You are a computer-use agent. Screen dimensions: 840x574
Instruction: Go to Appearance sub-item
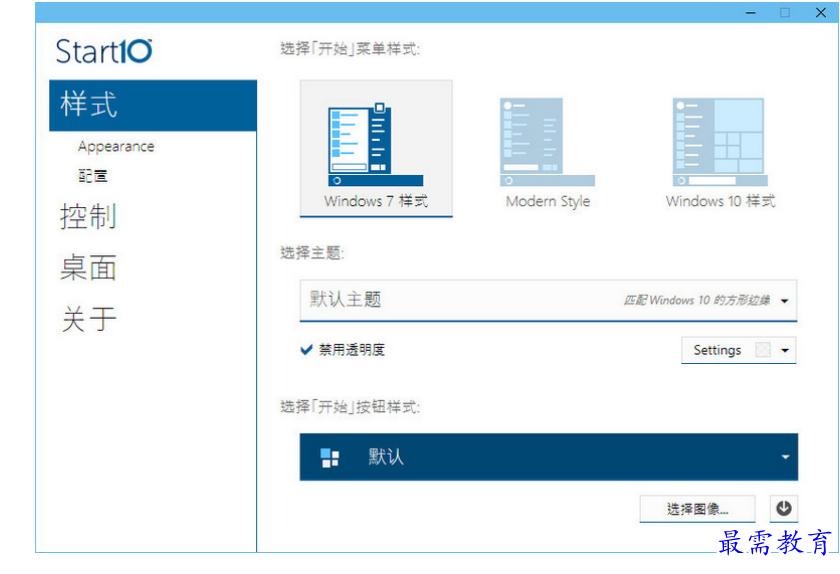116,146
